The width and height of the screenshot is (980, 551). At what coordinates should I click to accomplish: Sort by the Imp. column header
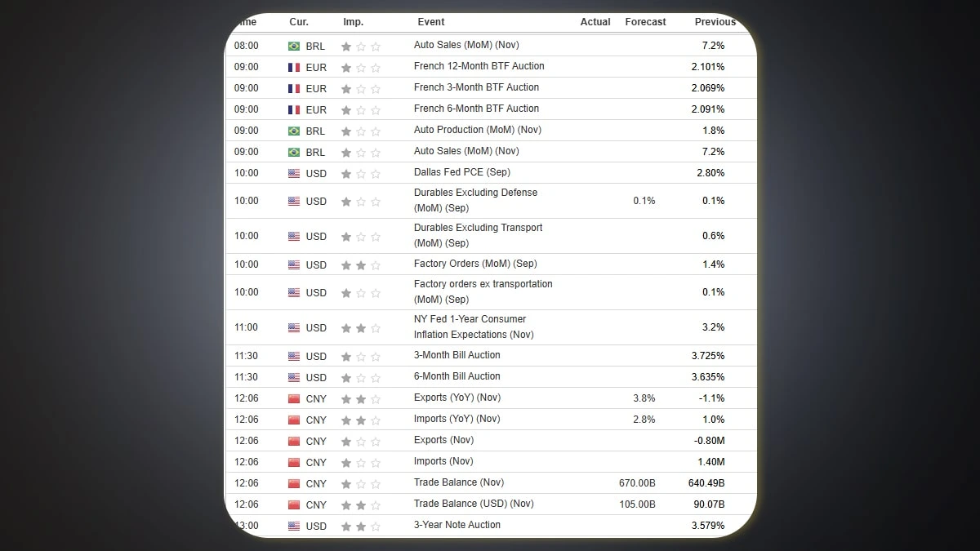tap(353, 22)
